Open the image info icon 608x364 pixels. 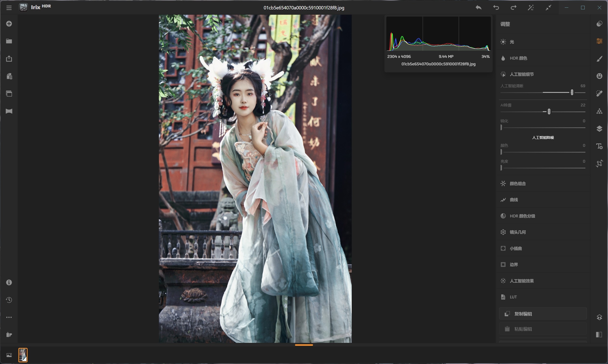pyautogui.click(x=9, y=282)
